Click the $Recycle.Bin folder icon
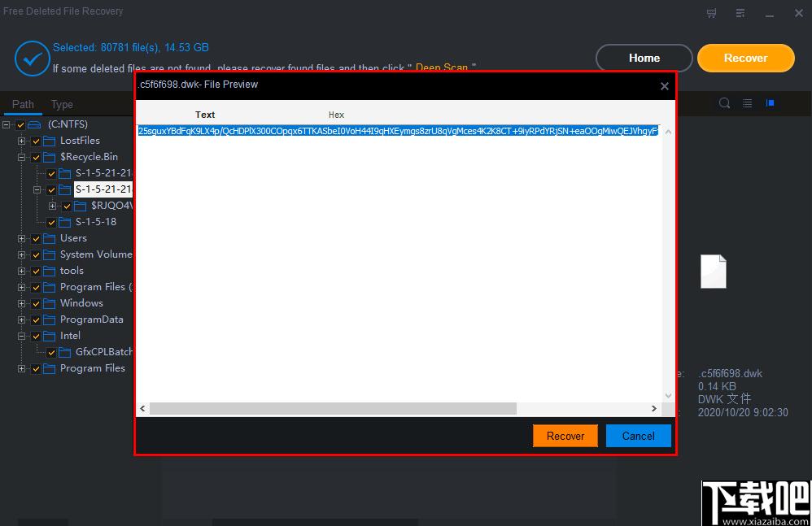812x526 pixels. click(x=49, y=157)
